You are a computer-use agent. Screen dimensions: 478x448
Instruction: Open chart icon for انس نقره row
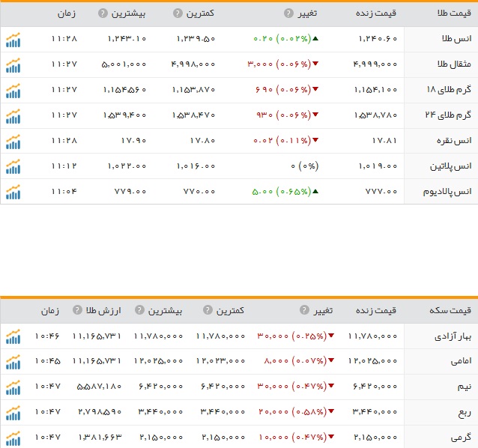13,142
